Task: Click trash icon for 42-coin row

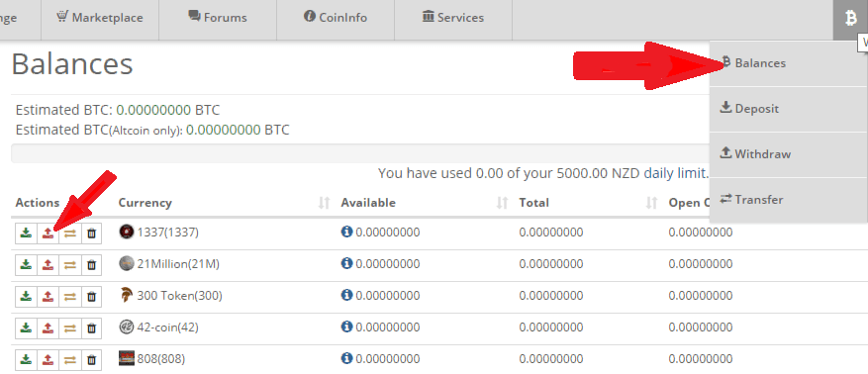Action: click(91, 328)
